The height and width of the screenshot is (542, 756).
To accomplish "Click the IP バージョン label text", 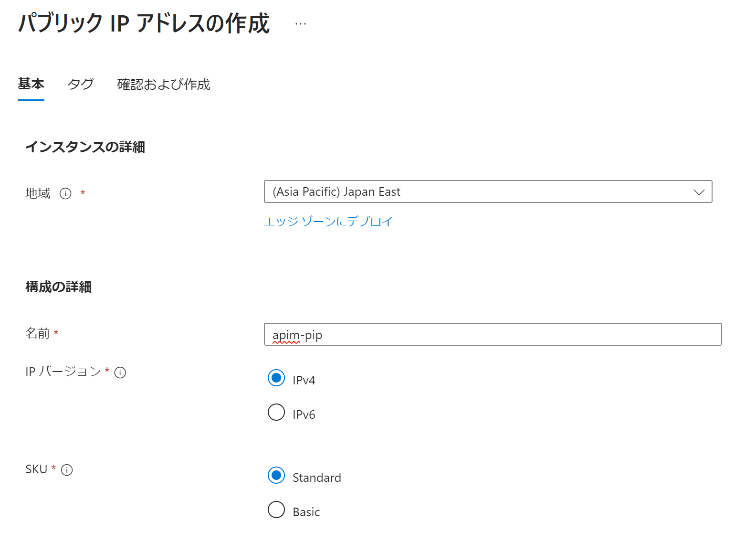I will pyautogui.click(x=63, y=372).
